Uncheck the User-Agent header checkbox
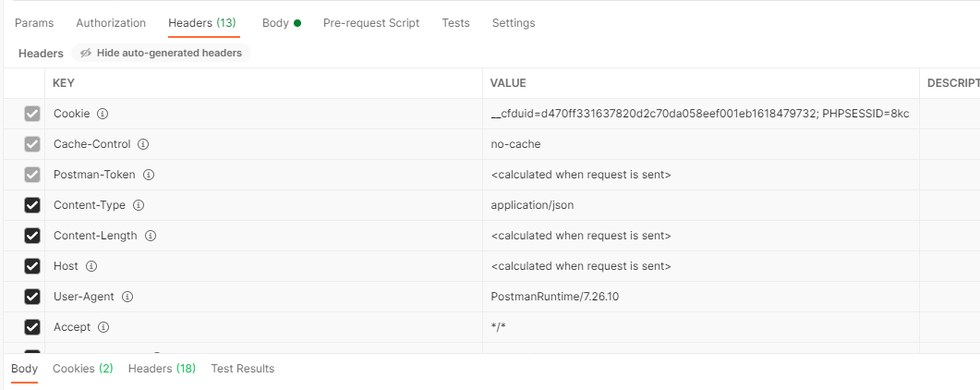Screen dimensions: 980x390 point(32,297)
